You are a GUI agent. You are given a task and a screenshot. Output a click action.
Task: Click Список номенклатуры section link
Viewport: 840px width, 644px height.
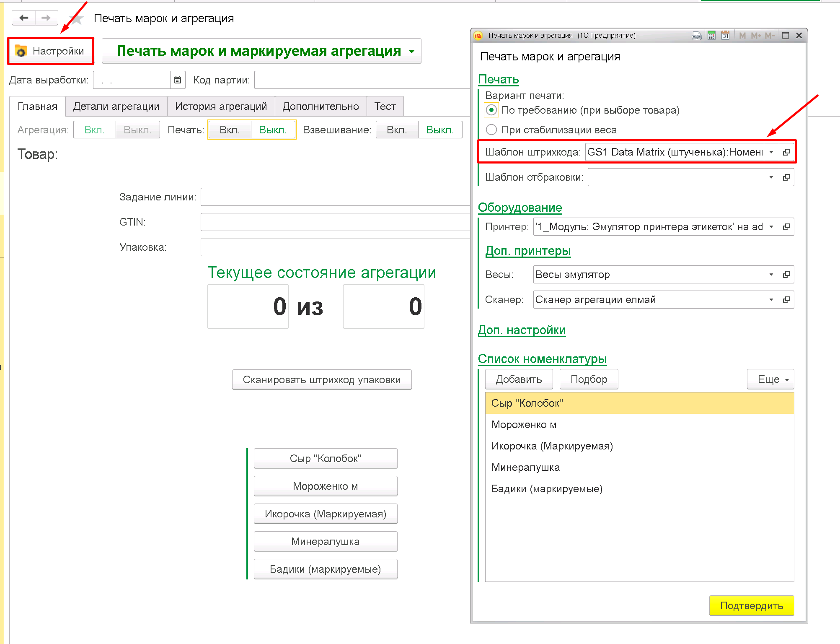(542, 358)
